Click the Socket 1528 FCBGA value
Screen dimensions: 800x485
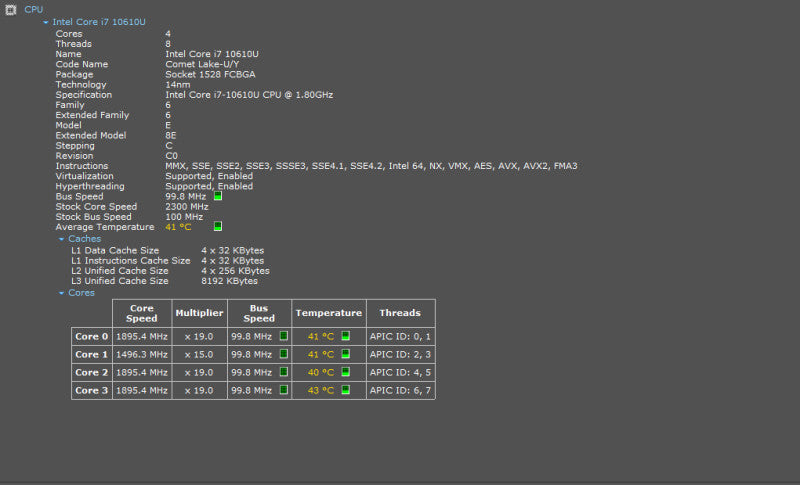[210, 74]
